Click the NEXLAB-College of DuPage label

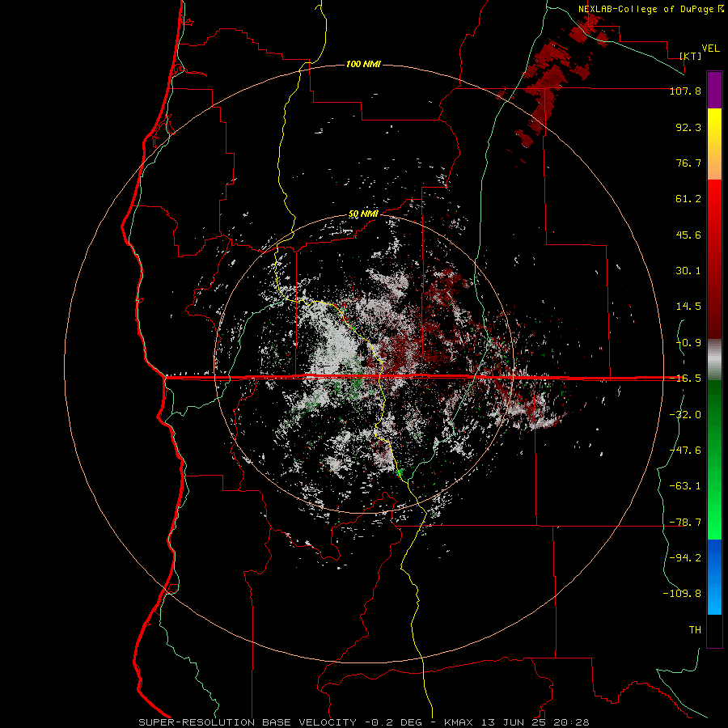click(x=651, y=9)
